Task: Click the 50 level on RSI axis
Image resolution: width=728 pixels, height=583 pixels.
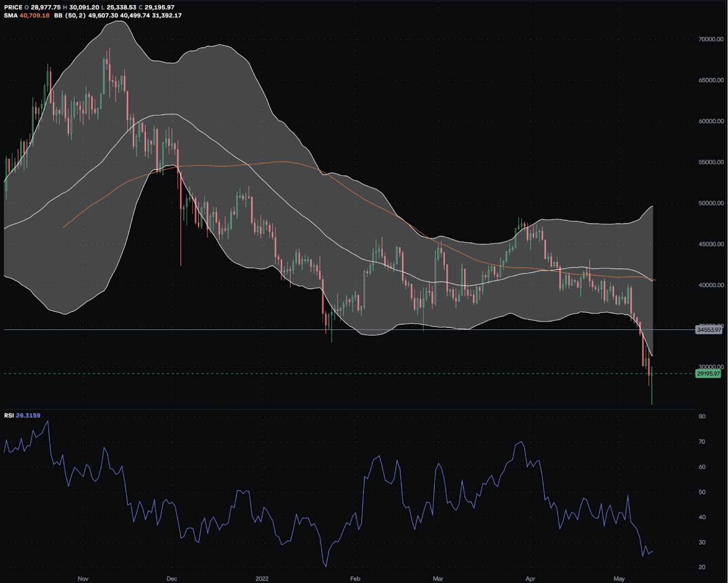Action: point(702,492)
